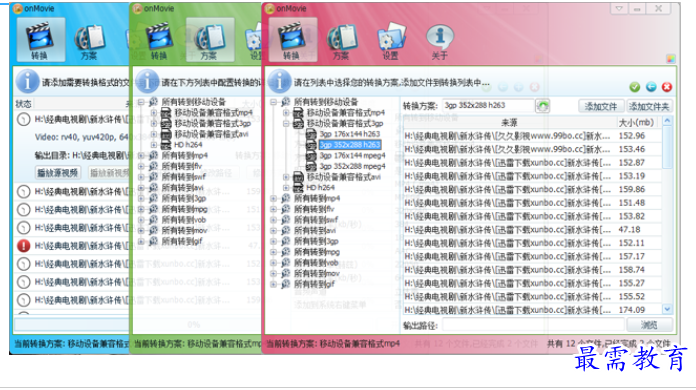Select 所有转到3gp in red window tree
This screenshot has width=696, height=390.
coord(316,241)
